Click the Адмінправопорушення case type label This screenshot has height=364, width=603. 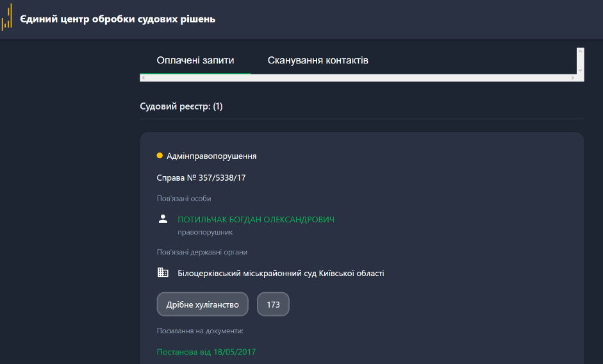click(x=211, y=156)
